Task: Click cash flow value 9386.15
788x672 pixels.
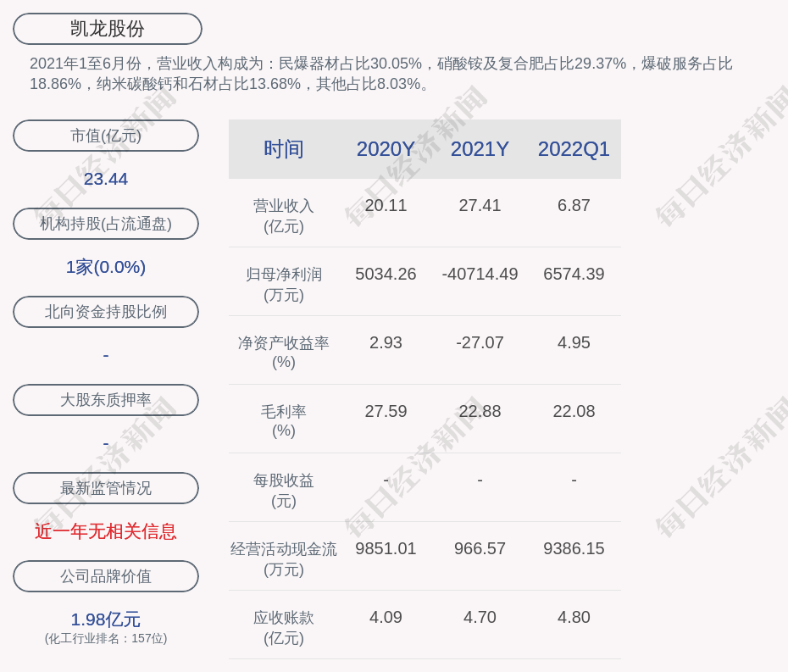Action: (574, 548)
